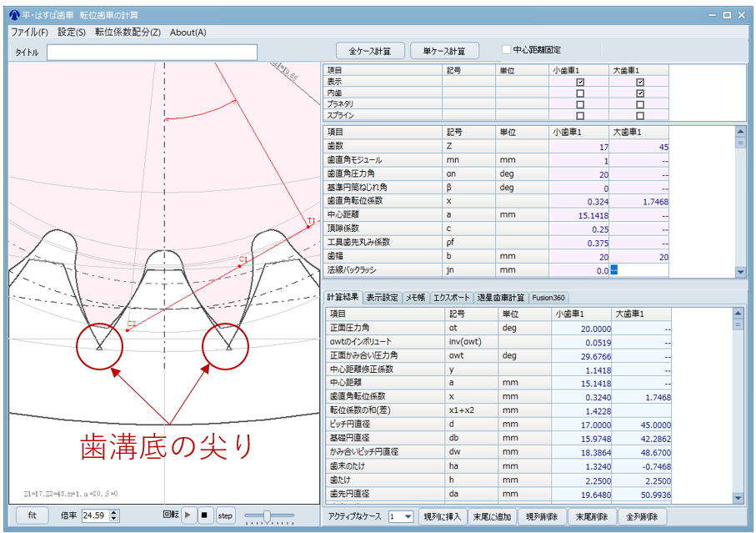Image resolution: width=756 pixels, height=533 pixels.
Task: Select 歯直角転位係数 value 0.324 cell
Action: (x=579, y=202)
